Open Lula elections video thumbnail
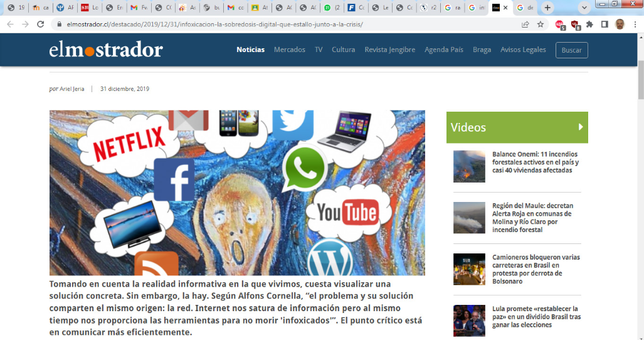This screenshot has width=644, height=340. pos(469,321)
